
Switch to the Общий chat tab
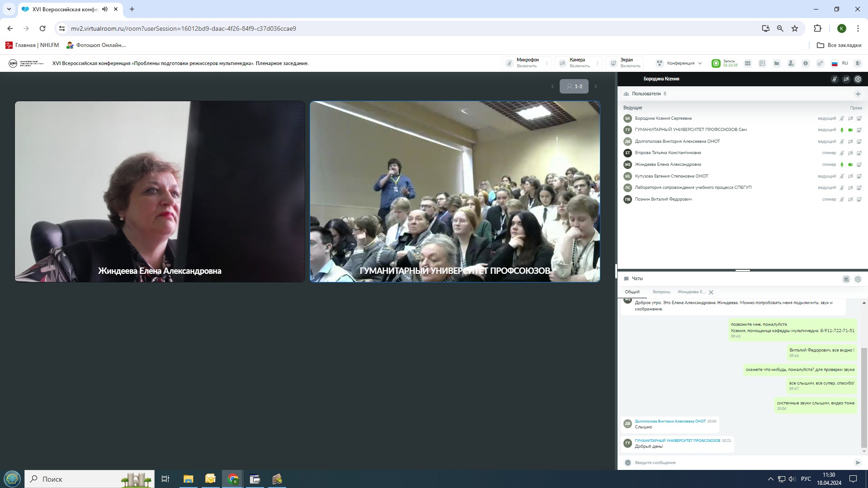click(x=632, y=292)
